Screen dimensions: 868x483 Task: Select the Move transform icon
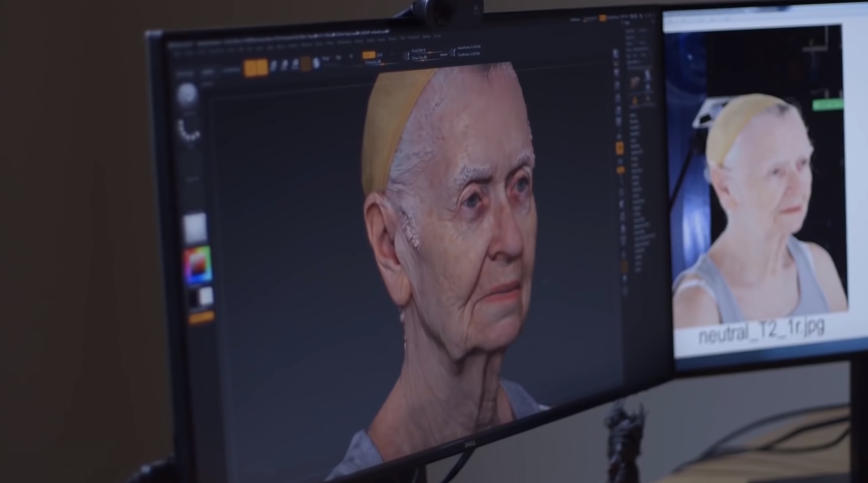273,66
